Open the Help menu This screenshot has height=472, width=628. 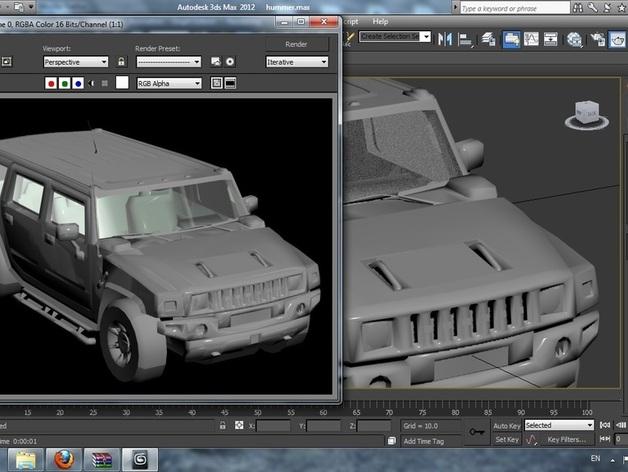(380, 21)
